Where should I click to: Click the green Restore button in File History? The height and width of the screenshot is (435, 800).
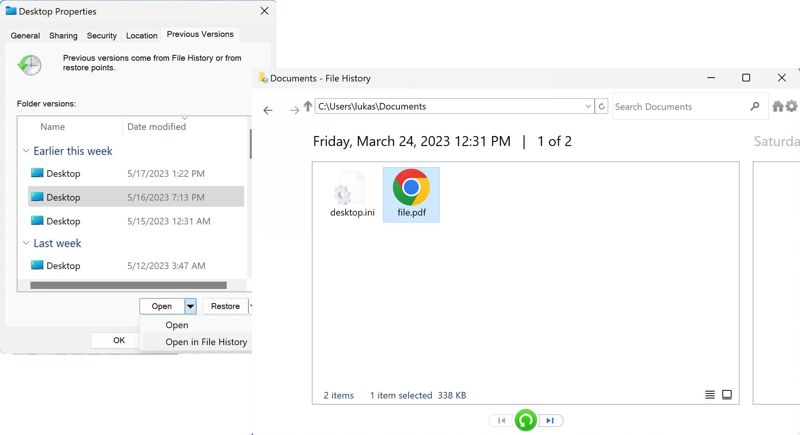click(x=525, y=421)
